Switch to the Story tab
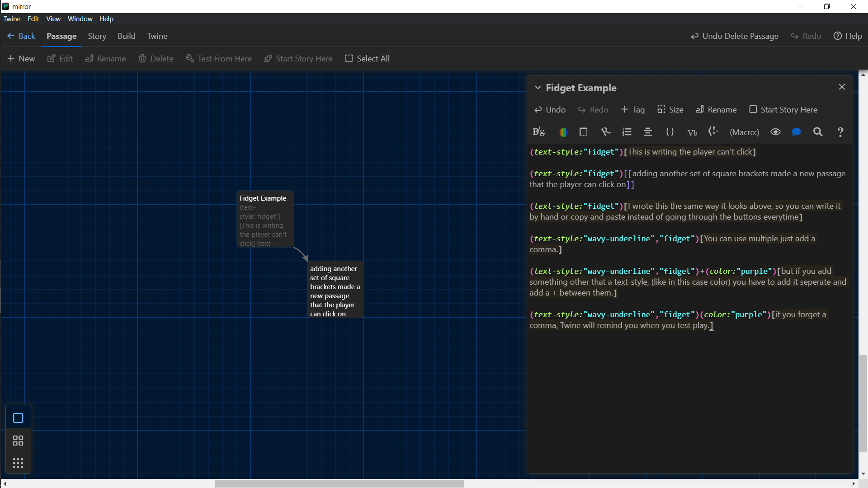The image size is (868, 488). coord(97,36)
